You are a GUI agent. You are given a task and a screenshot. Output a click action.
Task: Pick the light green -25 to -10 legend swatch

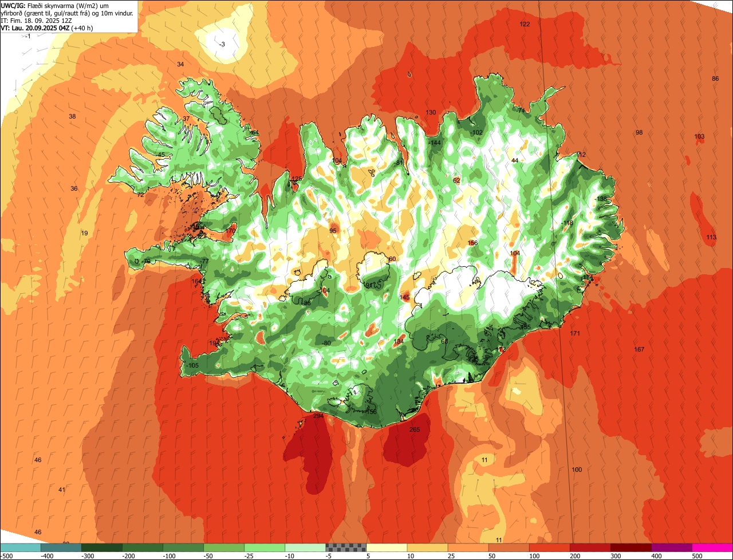tap(265, 547)
